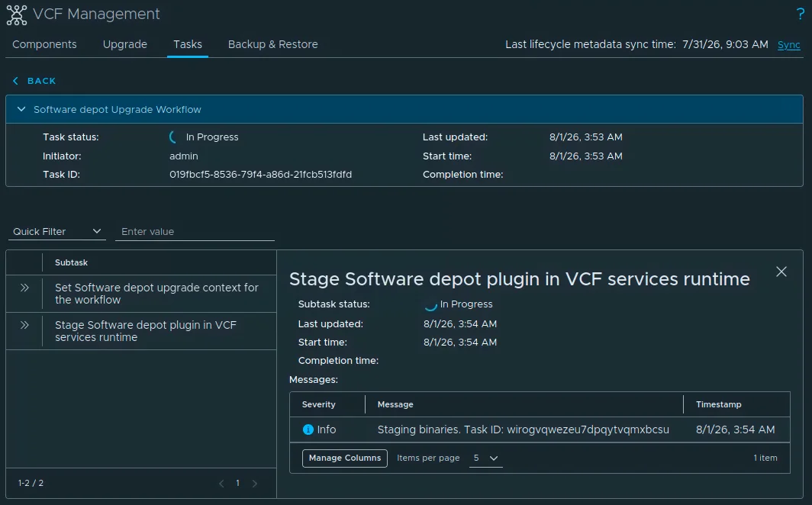Close the subtask details panel

[x=781, y=272]
